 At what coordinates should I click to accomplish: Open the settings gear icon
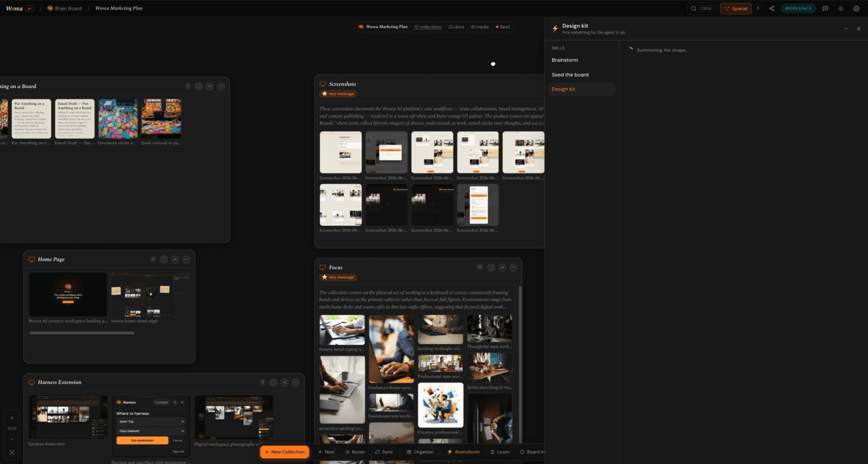pyautogui.click(x=856, y=8)
